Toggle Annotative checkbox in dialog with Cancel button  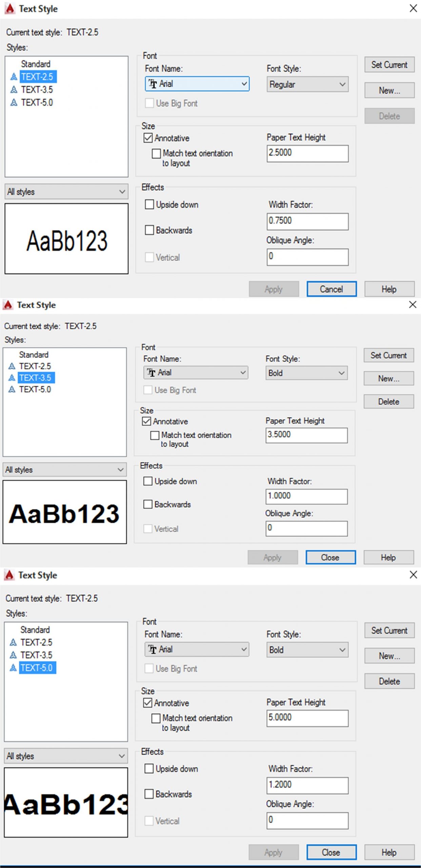(x=148, y=138)
